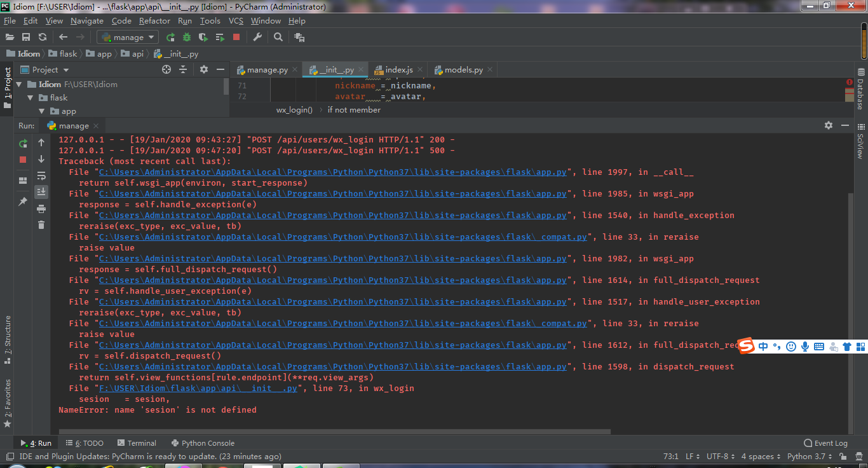
Task: Rerun 'manage' using the main toolbar icon
Action: (x=170, y=38)
